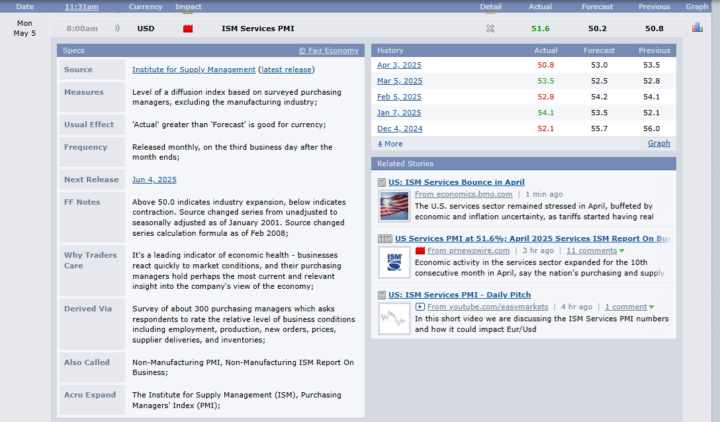The width and height of the screenshot is (720, 422).
Task: Close detail panel with X icon
Action: tap(490, 28)
